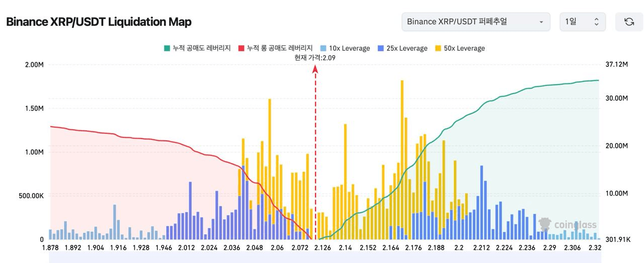Toggle the 누적 롱 공매도 레버리지 legend series

(276, 48)
